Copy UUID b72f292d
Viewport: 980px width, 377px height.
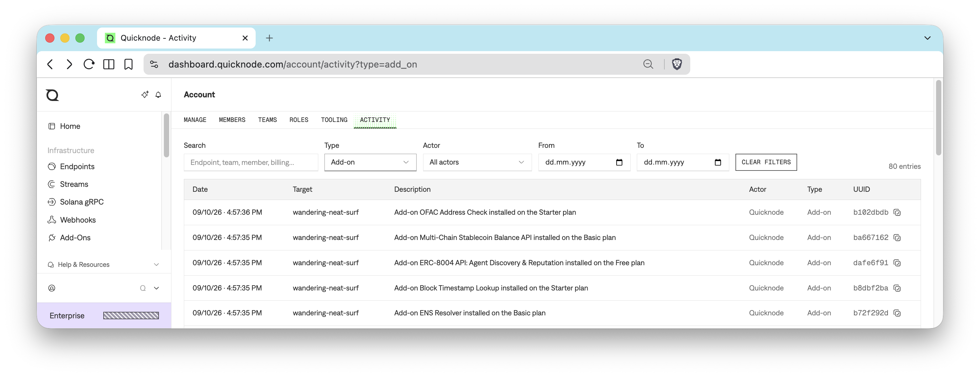897,313
